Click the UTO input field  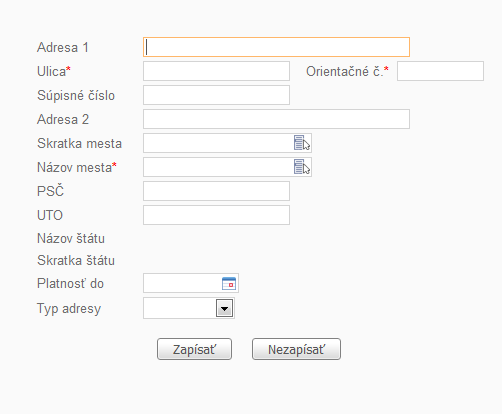click(x=216, y=215)
